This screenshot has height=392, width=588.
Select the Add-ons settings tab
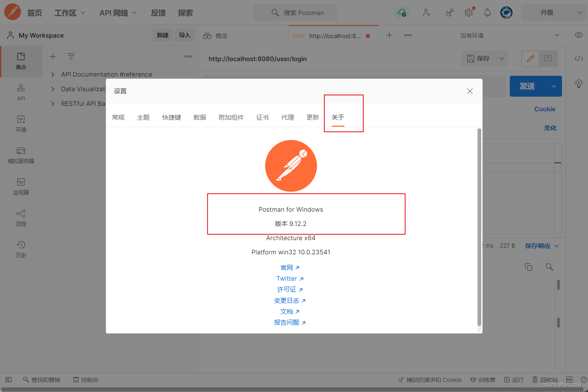(231, 118)
